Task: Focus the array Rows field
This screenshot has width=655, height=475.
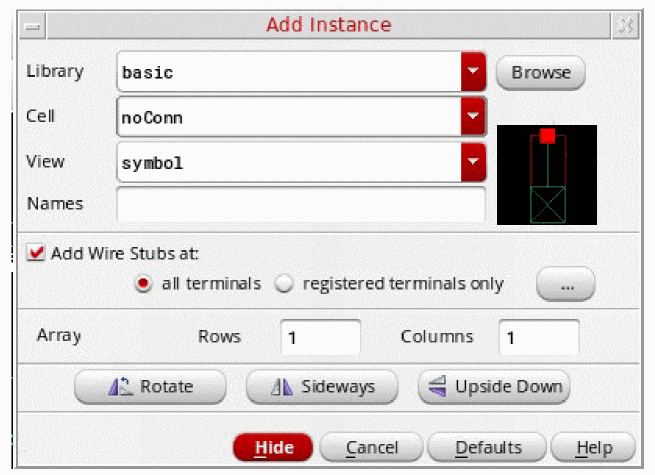Action: coord(320,338)
